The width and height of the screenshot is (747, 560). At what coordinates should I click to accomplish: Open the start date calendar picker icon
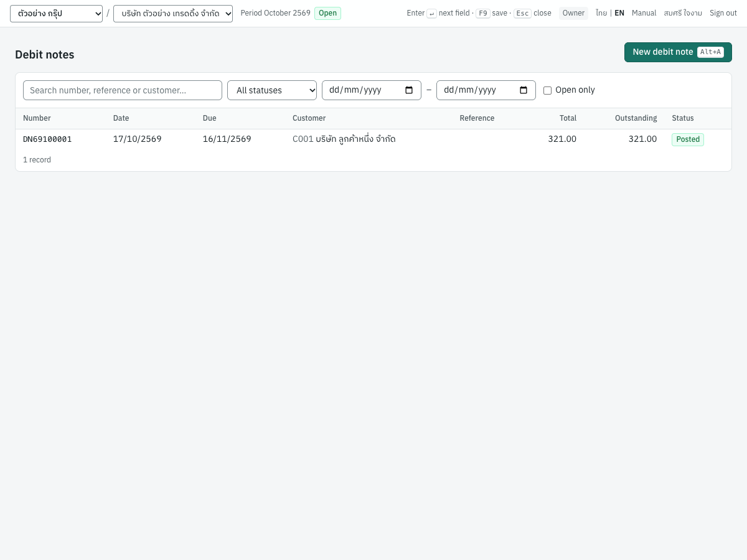[409, 90]
